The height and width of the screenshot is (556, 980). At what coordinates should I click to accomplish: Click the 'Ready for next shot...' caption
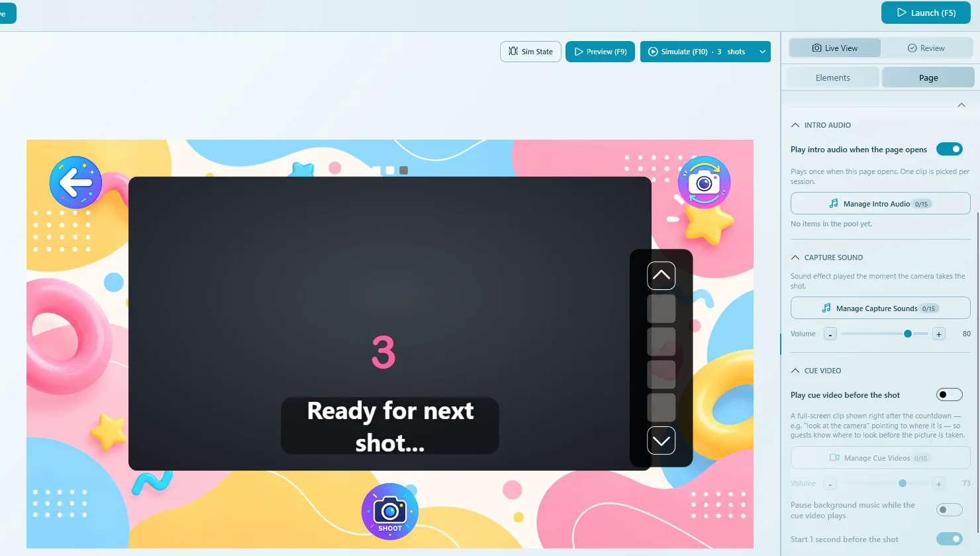click(390, 426)
